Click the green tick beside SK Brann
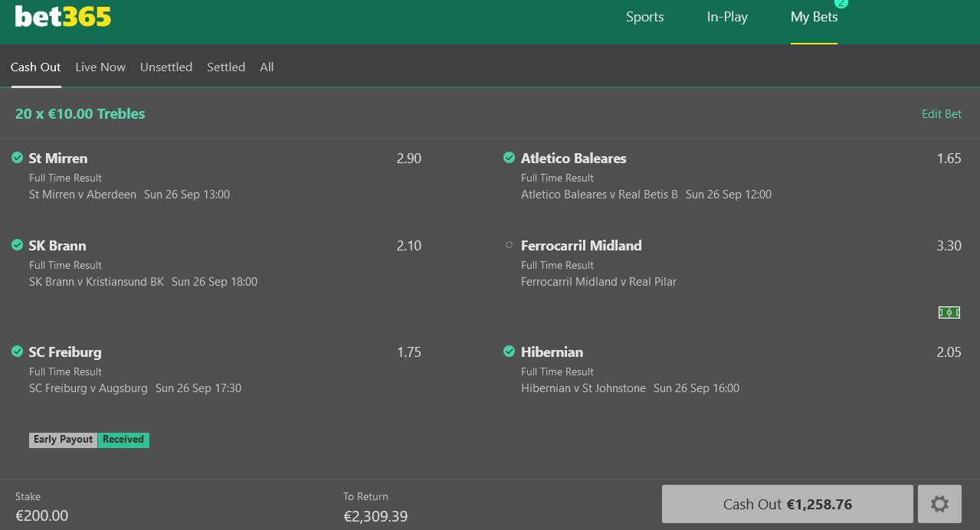The width and height of the screenshot is (980, 530). coord(17,245)
